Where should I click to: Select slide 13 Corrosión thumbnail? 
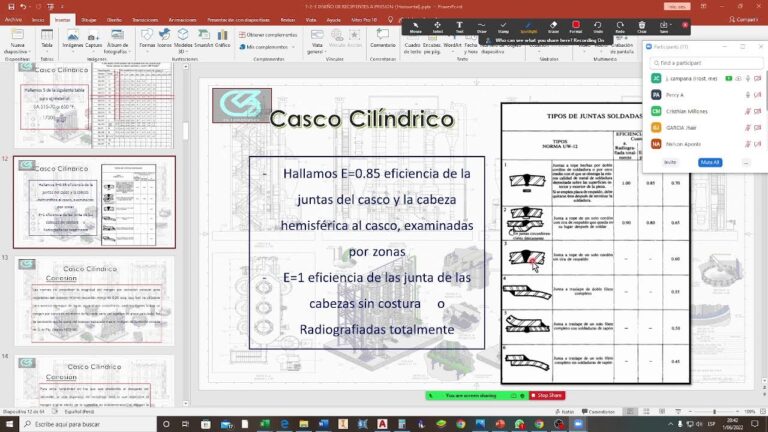pyautogui.click(x=94, y=301)
